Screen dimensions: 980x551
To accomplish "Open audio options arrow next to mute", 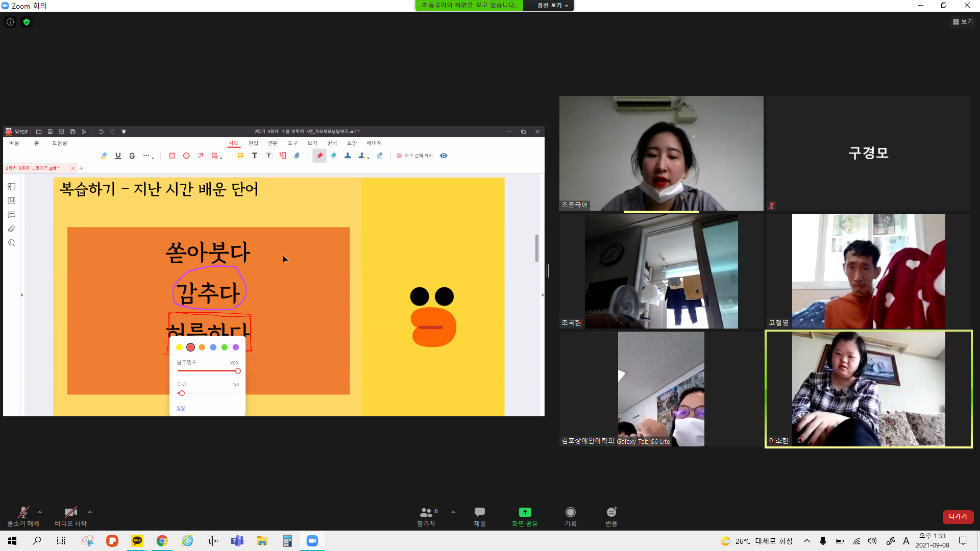I will tap(40, 512).
